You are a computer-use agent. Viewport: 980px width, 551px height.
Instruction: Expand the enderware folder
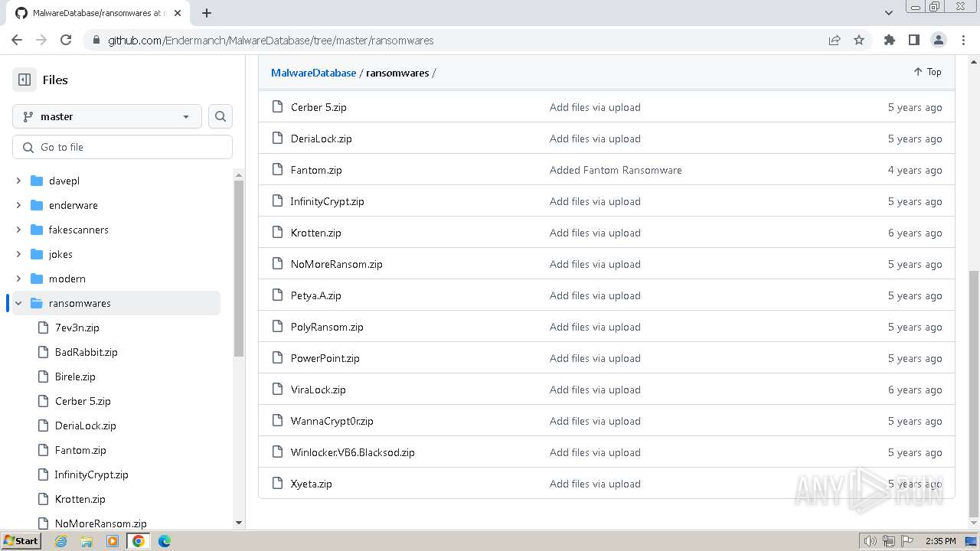tap(18, 205)
